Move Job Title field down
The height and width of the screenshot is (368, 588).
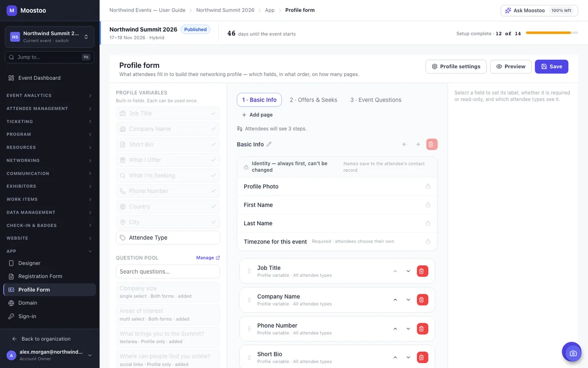click(408, 271)
